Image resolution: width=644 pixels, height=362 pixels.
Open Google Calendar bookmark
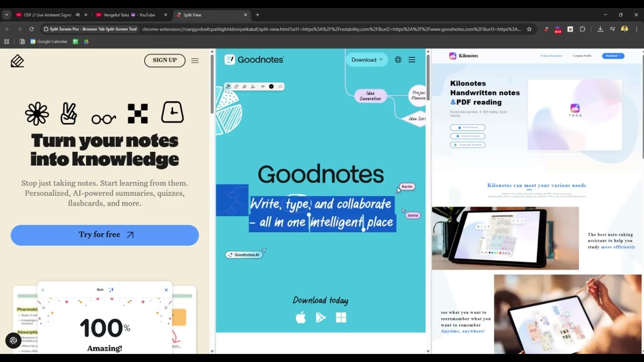coord(49,41)
